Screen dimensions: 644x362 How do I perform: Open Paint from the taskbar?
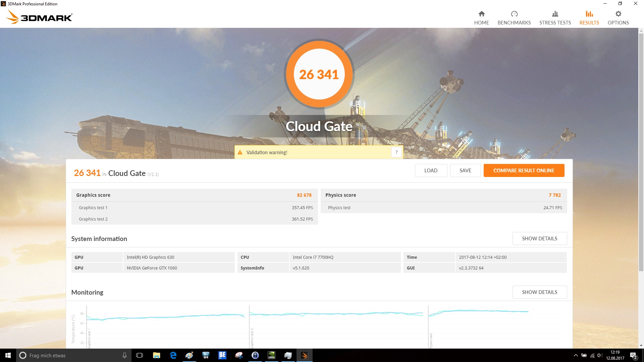[189, 355]
